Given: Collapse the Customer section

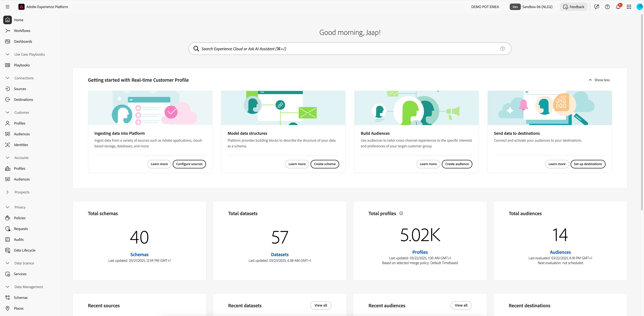Looking at the screenshot, I should click(8, 113).
